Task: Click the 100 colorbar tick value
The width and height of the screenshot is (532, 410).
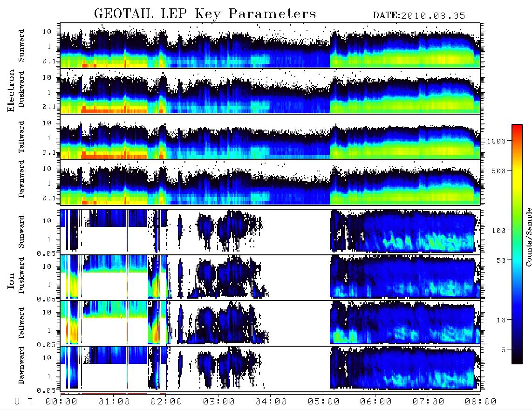Action: pyautogui.click(x=499, y=231)
